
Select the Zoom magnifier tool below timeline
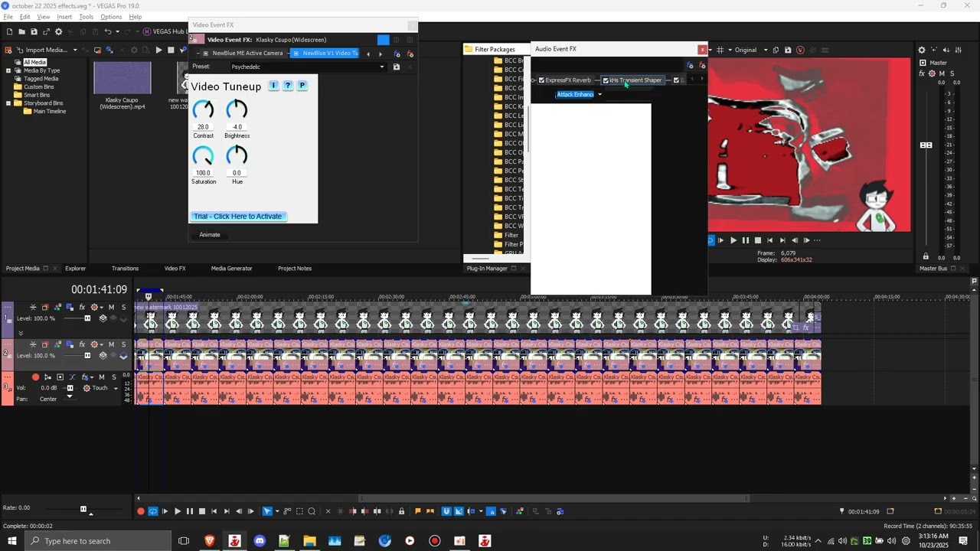coord(312,511)
